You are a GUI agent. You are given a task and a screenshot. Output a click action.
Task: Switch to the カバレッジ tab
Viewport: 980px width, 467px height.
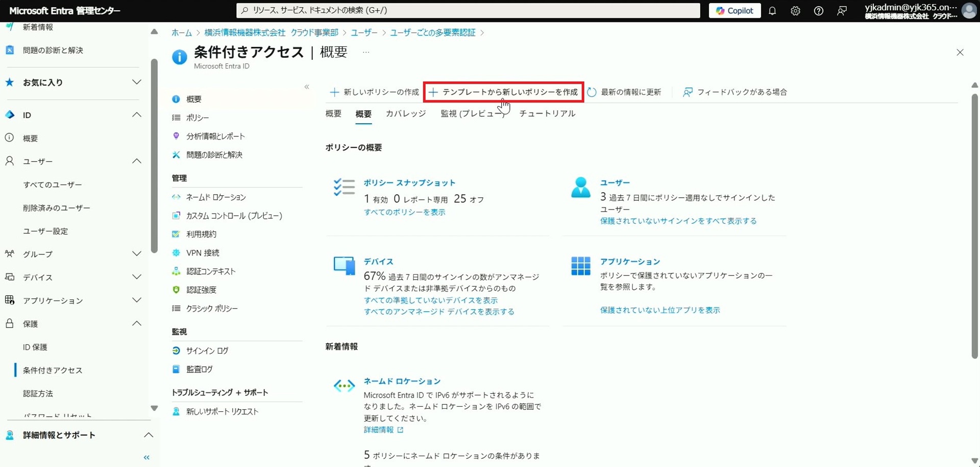point(406,113)
